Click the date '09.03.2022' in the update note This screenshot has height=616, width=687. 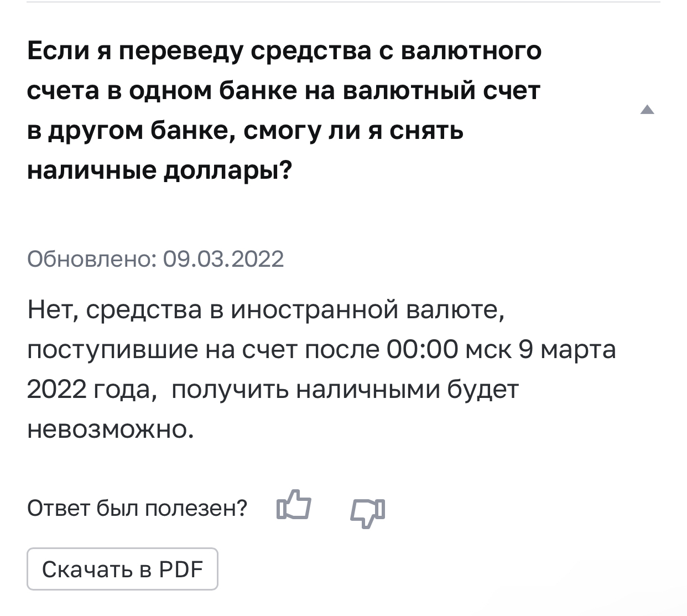pyautogui.click(x=223, y=259)
